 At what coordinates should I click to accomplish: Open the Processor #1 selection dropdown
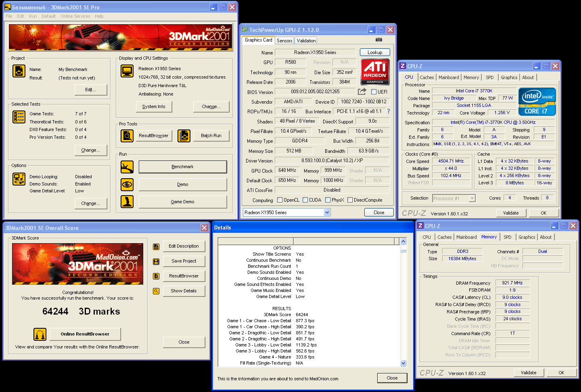tap(472, 198)
